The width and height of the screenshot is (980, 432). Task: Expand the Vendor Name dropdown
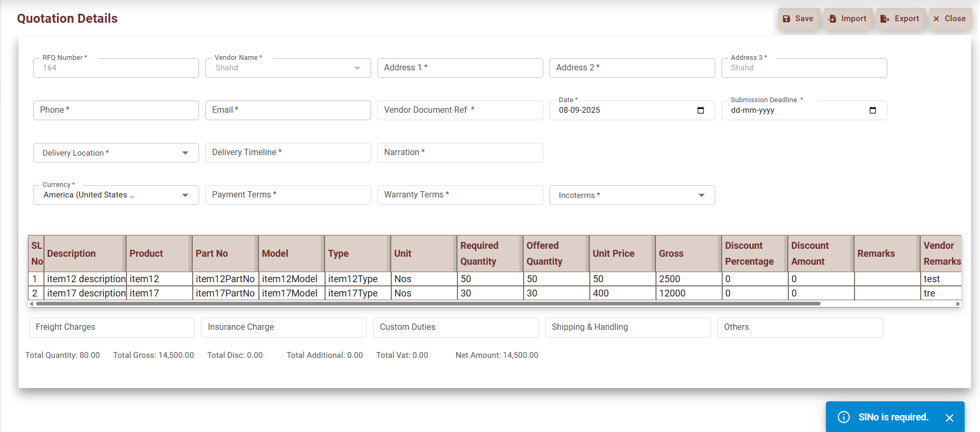point(357,68)
